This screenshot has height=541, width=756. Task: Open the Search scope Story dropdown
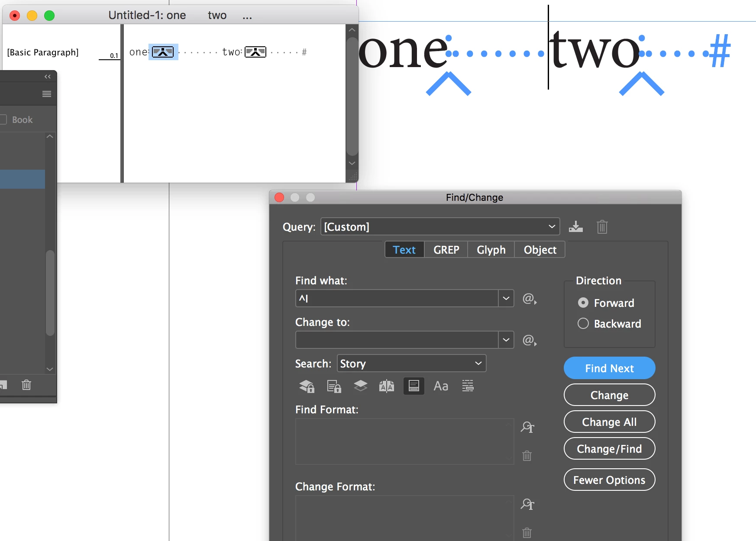pyautogui.click(x=411, y=363)
